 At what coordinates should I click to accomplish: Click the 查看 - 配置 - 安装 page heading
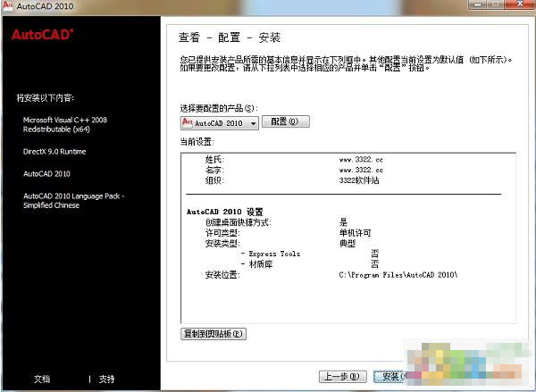pyautogui.click(x=230, y=38)
